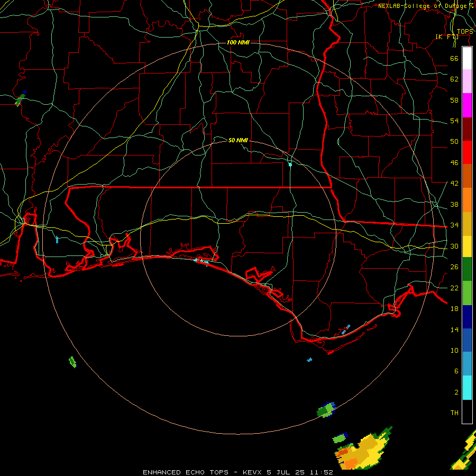Viewport: 476px width, 476px height.
Task: Click the 38 value on legend
Action: click(454, 204)
